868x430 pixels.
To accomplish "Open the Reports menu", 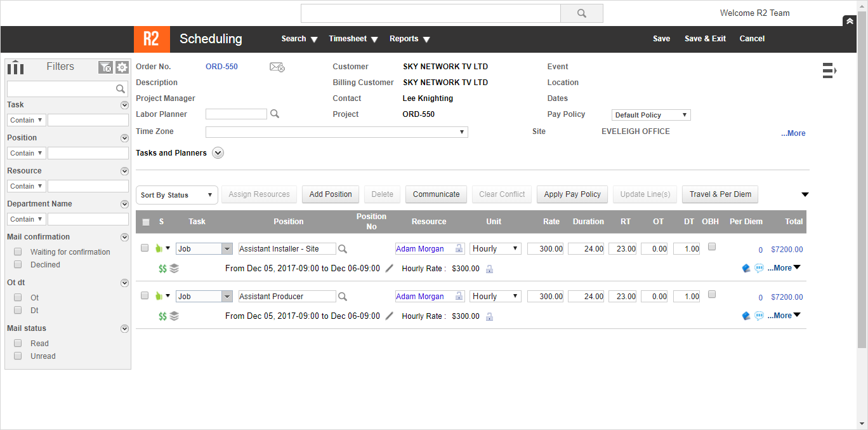I will 409,39.
